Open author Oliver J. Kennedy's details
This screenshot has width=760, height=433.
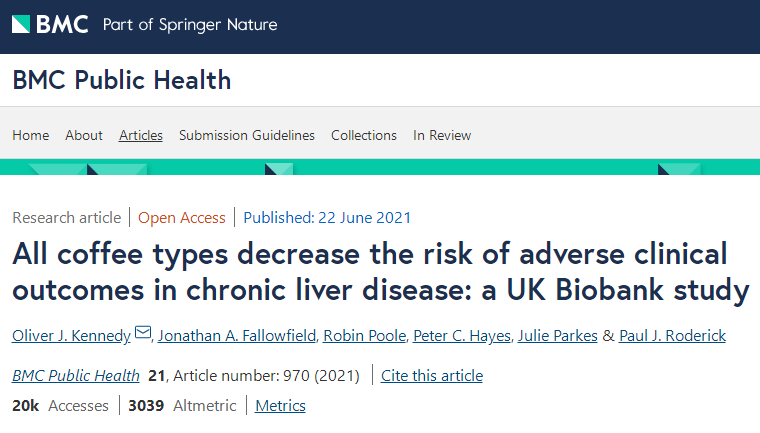pyautogui.click(x=71, y=335)
